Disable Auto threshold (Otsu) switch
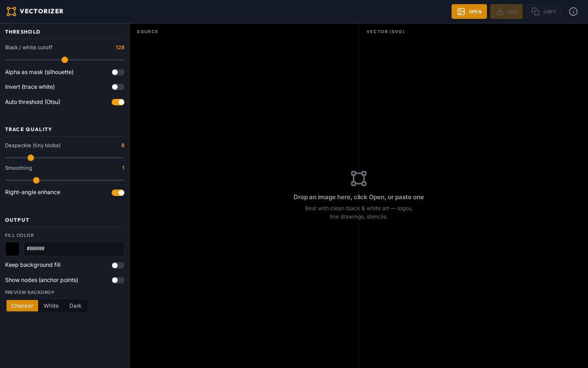 pos(118,102)
